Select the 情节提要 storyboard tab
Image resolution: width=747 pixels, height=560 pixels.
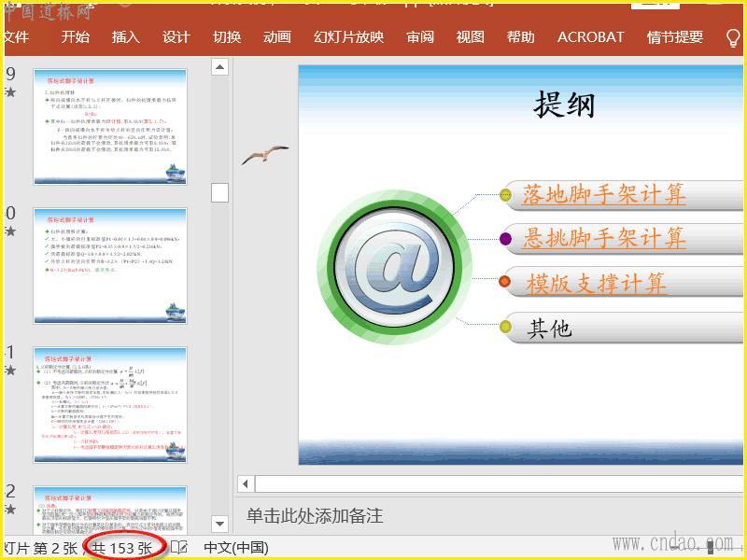click(x=675, y=36)
